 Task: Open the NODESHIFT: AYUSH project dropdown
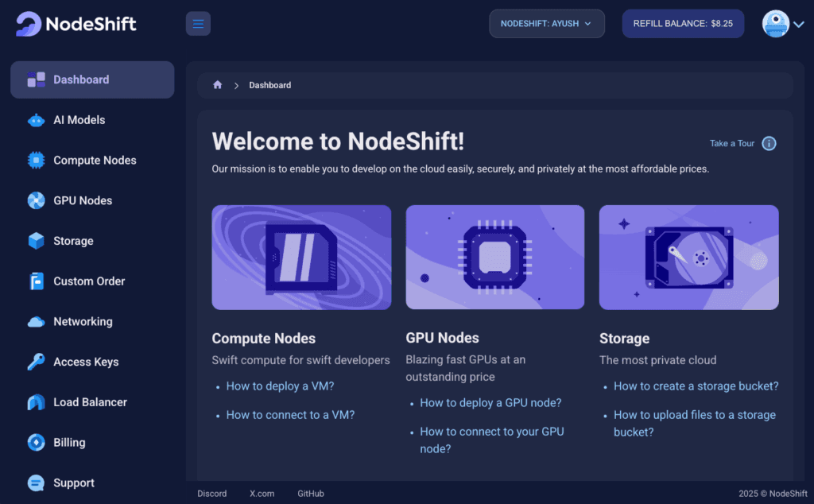tap(546, 24)
